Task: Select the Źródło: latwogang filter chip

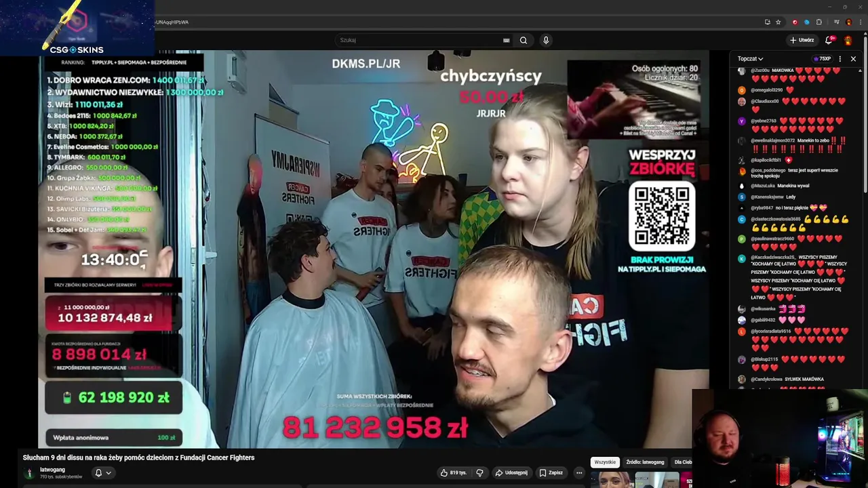Action: click(645, 462)
